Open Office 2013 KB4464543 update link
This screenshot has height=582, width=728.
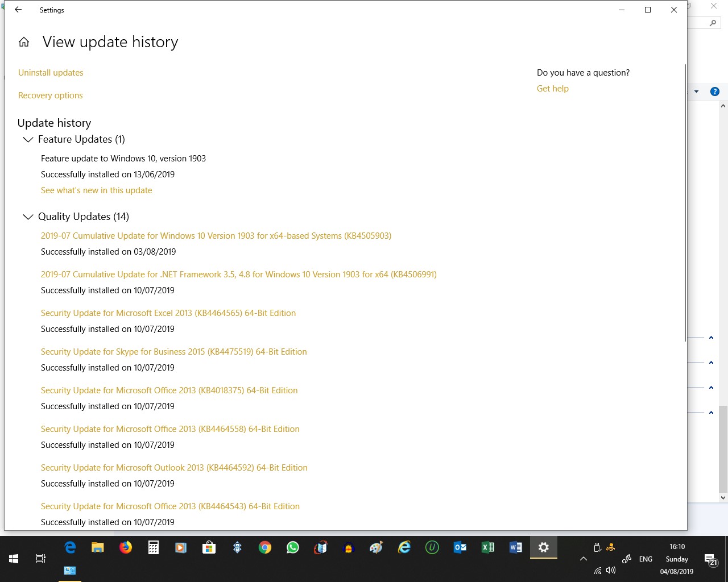pyautogui.click(x=170, y=506)
